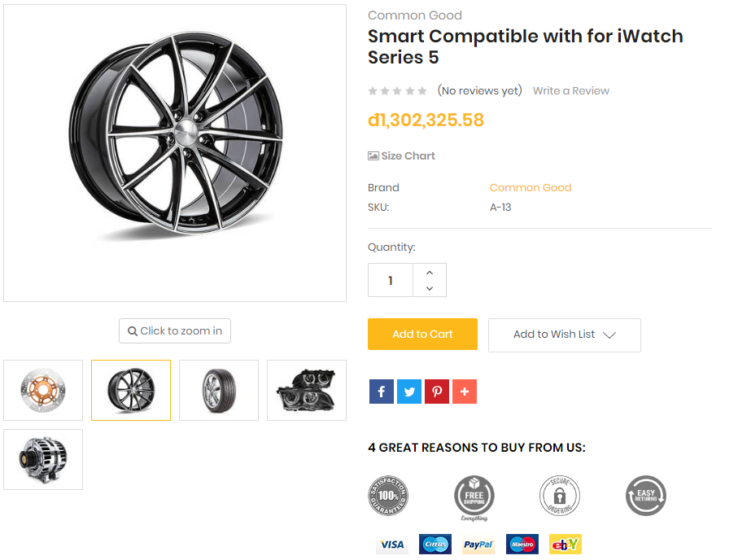Add the product to cart
This screenshot has width=738, height=560.
coord(422,335)
